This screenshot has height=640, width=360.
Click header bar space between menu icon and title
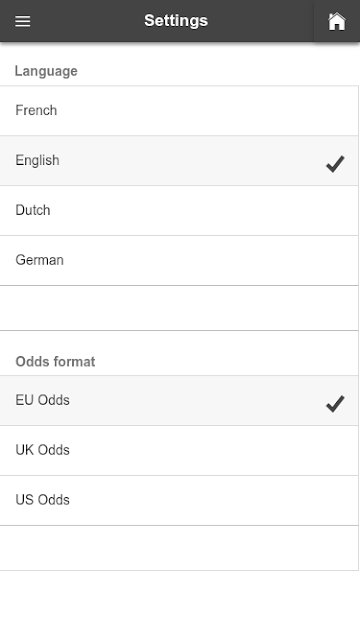(87, 21)
